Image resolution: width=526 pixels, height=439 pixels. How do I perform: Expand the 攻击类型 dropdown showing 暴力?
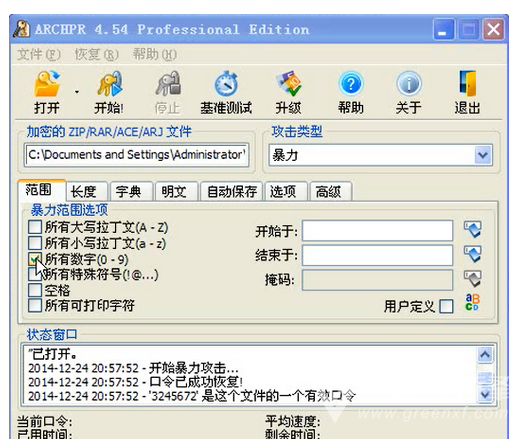[483, 155]
